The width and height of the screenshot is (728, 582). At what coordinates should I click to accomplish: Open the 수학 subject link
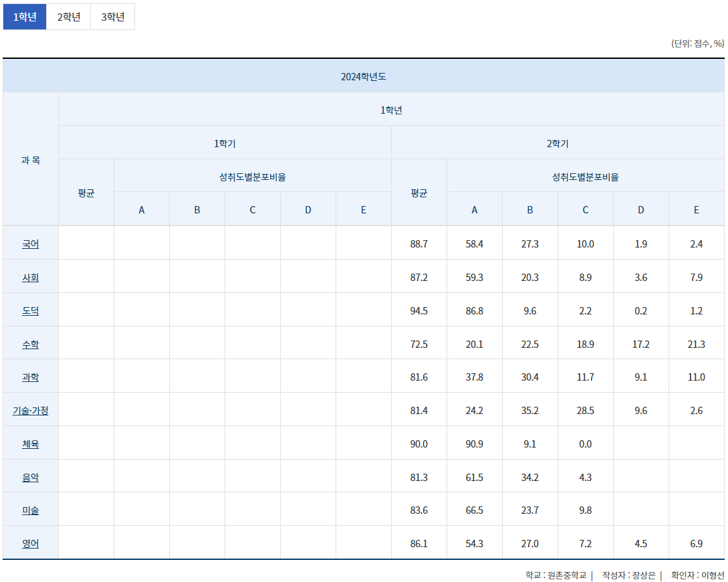tap(31, 345)
